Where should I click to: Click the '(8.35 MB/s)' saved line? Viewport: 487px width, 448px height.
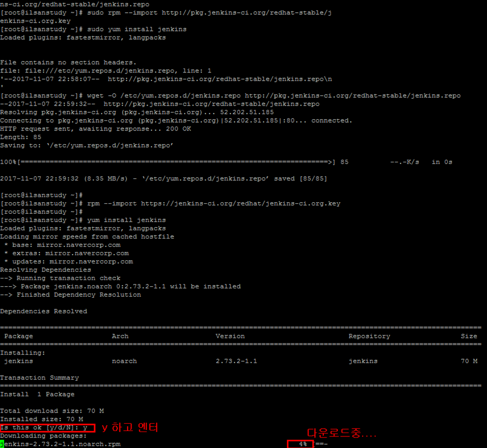164,178
